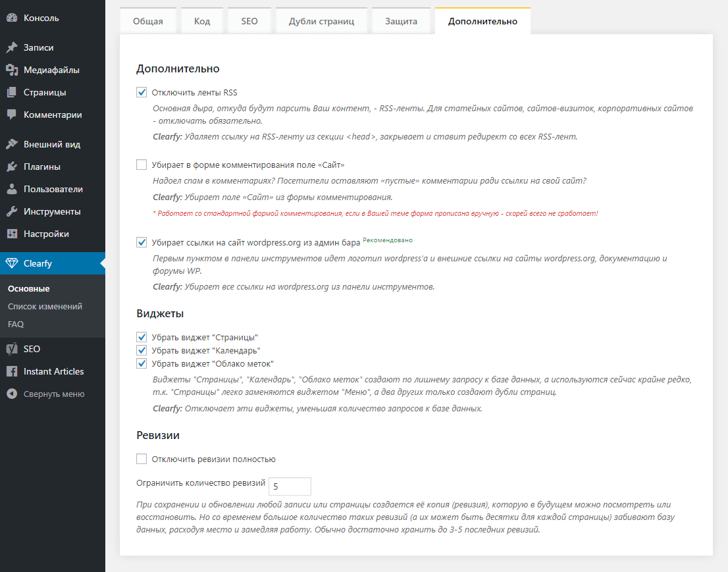Open the Защита tab
This screenshot has width=728, height=572.
pos(401,21)
